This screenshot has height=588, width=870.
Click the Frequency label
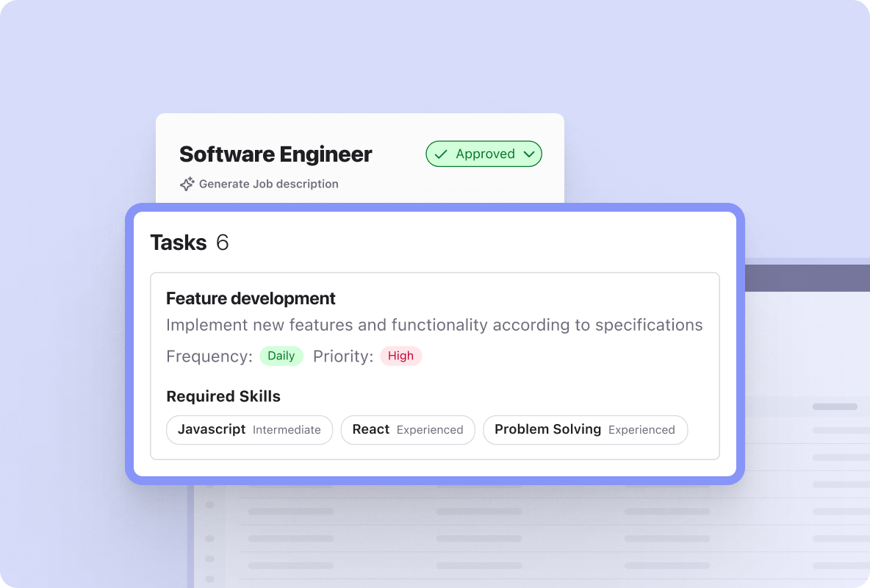click(209, 356)
